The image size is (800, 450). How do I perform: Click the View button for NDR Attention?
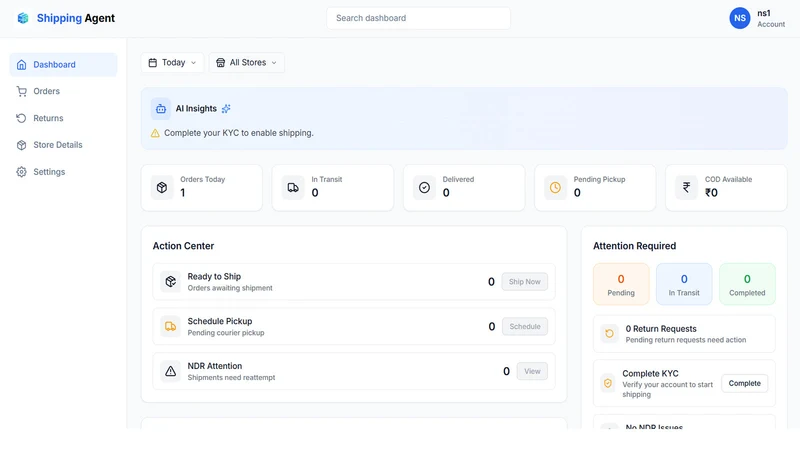(x=532, y=371)
